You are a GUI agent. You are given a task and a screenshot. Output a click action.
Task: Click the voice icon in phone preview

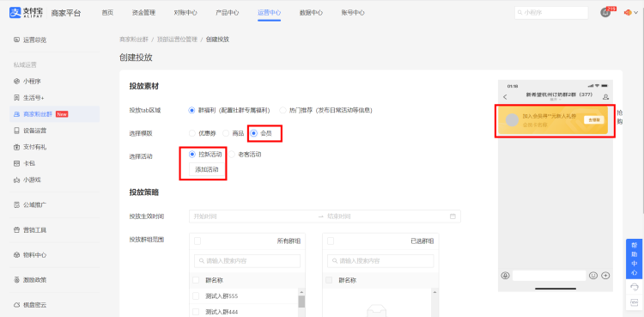coord(505,276)
